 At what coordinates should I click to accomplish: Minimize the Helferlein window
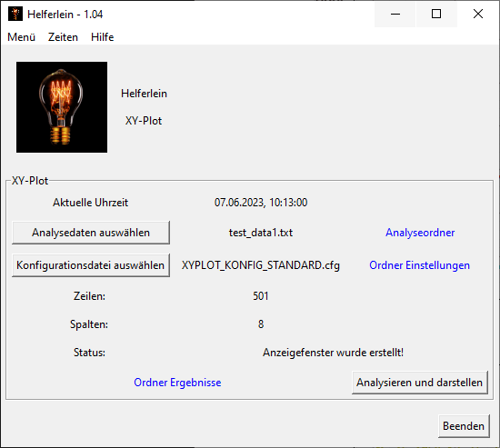(x=395, y=14)
